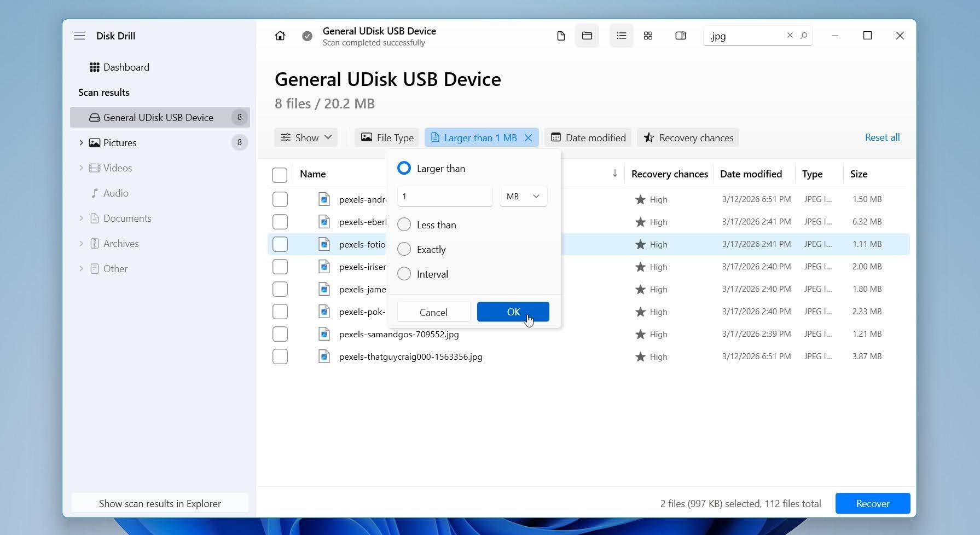This screenshot has width=980, height=535.
Task: Switch to folder view icon in toolbar
Action: coord(587,36)
